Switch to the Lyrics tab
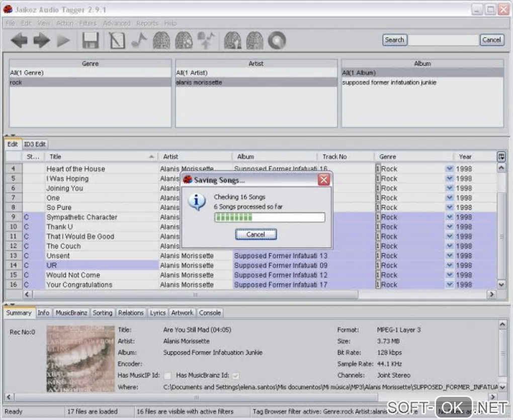Image resolution: width=513 pixels, height=420 pixels. pyautogui.click(x=158, y=313)
